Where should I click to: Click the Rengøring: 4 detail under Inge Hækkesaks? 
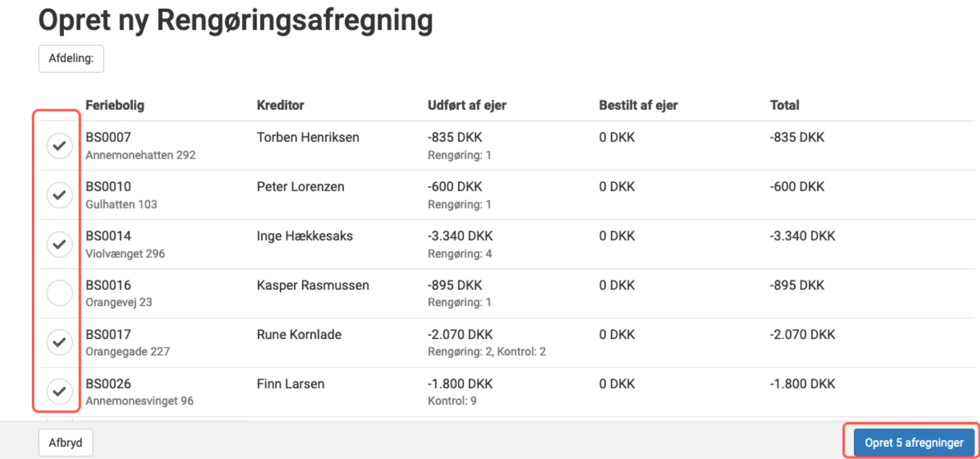pos(460,254)
